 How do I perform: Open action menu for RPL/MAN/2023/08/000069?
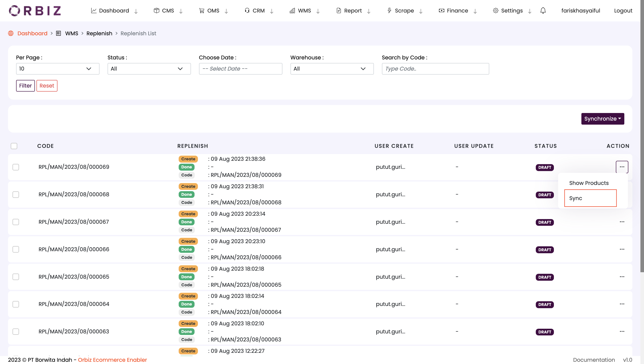coord(622,167)
